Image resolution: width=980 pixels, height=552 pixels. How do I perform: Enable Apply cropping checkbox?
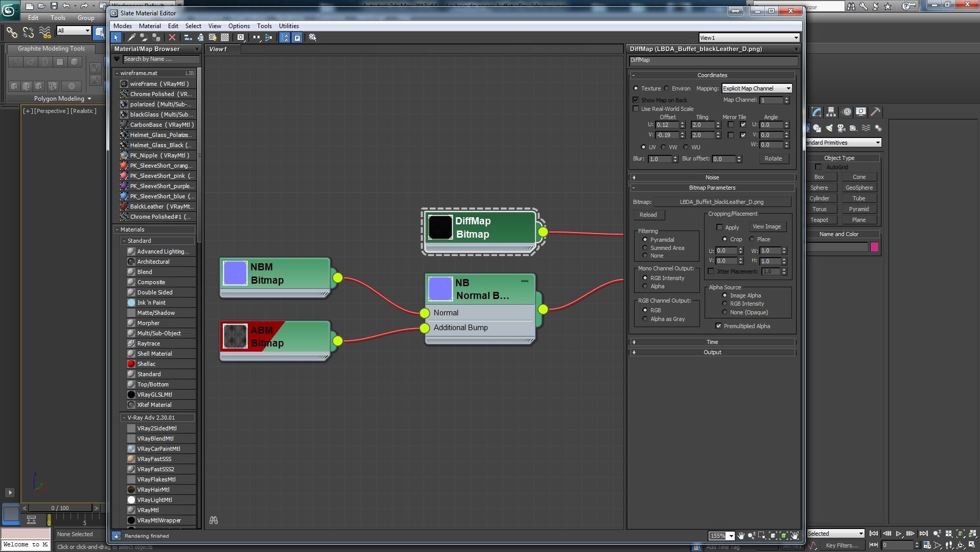point(719,227)
